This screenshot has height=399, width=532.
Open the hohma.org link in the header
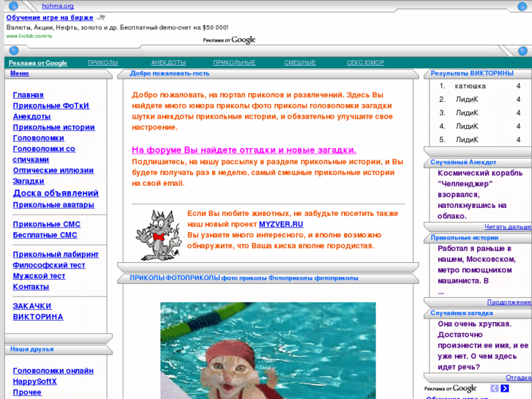click(58, 6)
